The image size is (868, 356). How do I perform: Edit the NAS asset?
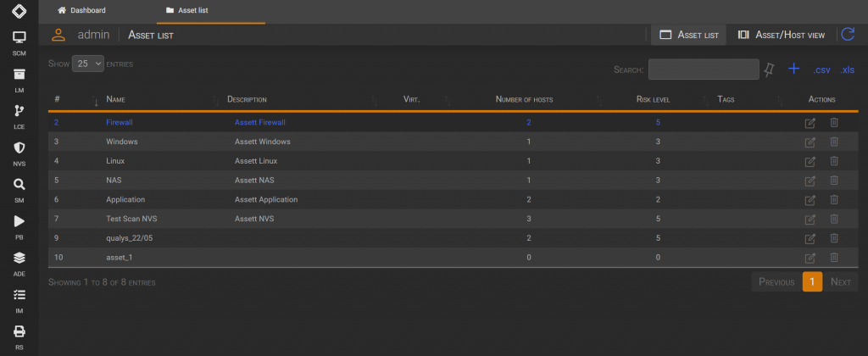tap(810, 181)
